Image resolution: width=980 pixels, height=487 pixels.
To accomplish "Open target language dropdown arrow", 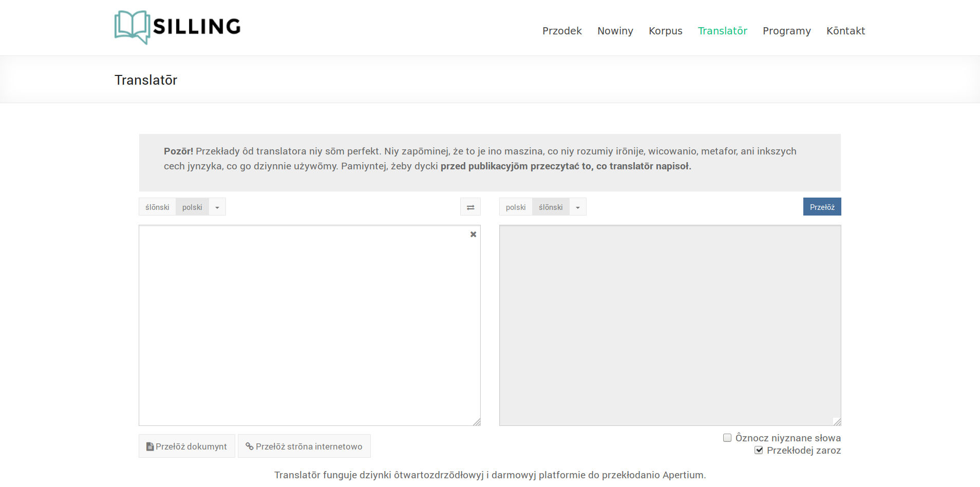I will pyautogui.click(x=578, y=207).
